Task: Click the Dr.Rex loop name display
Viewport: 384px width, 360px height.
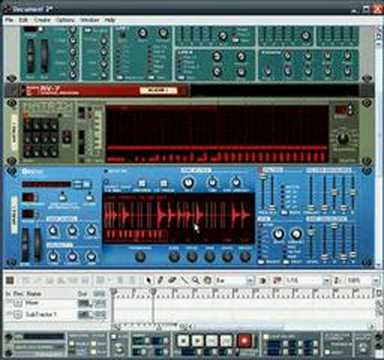Action: [47, 184]
